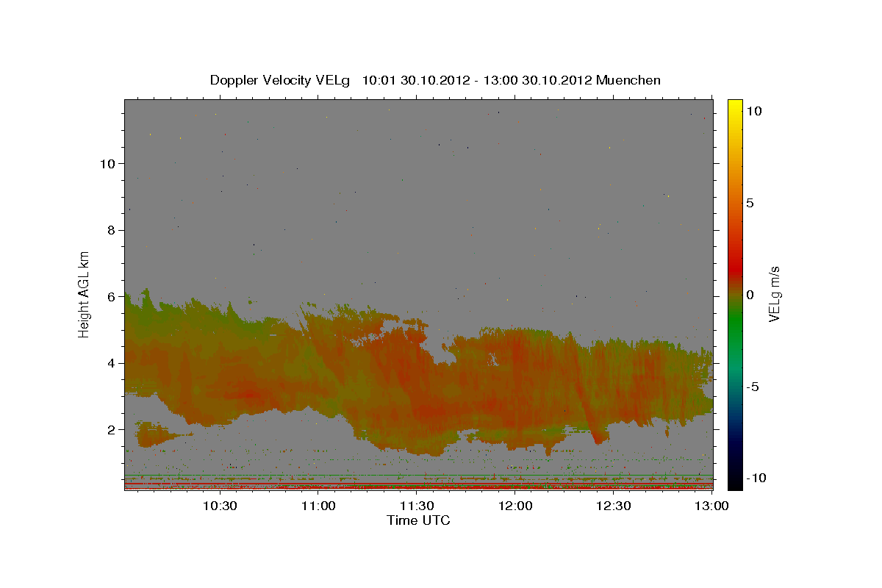Click the colorbar value label 0
Image resolution: width=882 pixels, height=588 pixels.
[750, 295]
